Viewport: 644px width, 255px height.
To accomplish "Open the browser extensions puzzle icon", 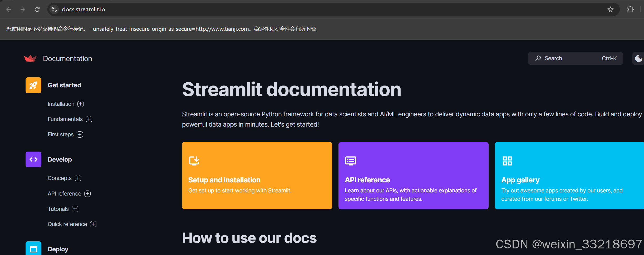I will point(631,9).
